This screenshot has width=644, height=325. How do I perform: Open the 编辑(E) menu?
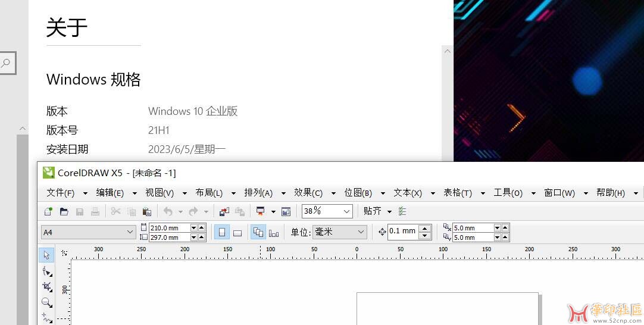[110, 193]
